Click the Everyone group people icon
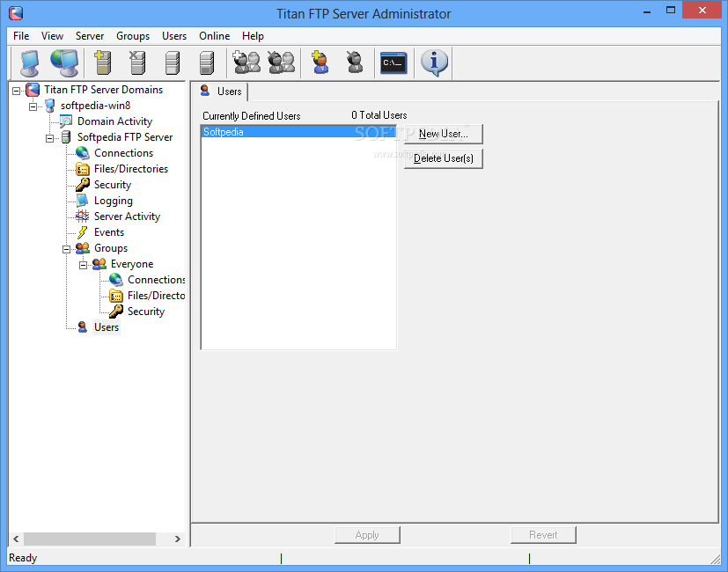 coord(99,264)
